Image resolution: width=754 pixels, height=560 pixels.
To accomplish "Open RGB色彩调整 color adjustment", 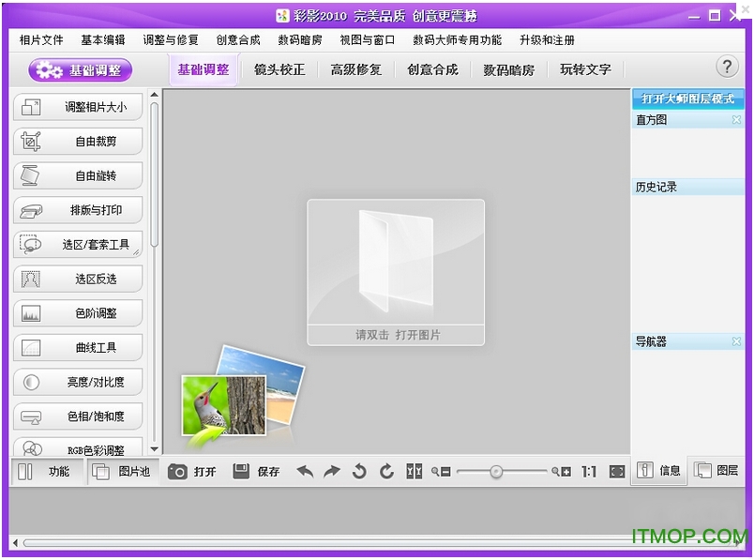I will click(x=78, y=447).
